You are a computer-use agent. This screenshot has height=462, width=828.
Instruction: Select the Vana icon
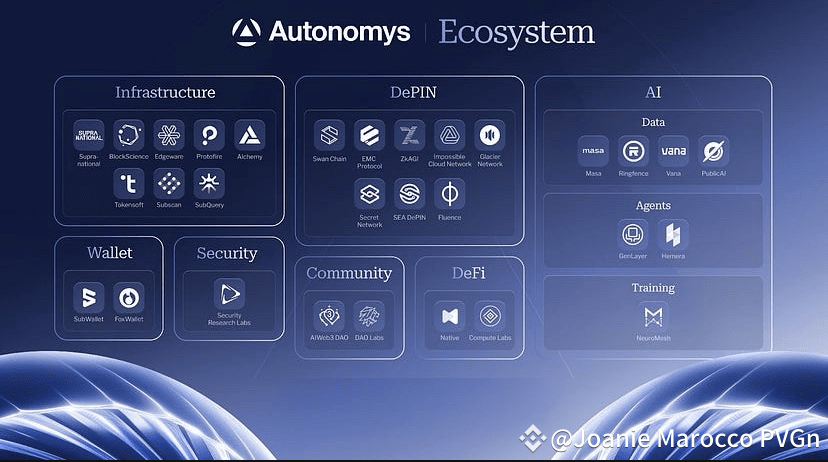pos(673,151)
